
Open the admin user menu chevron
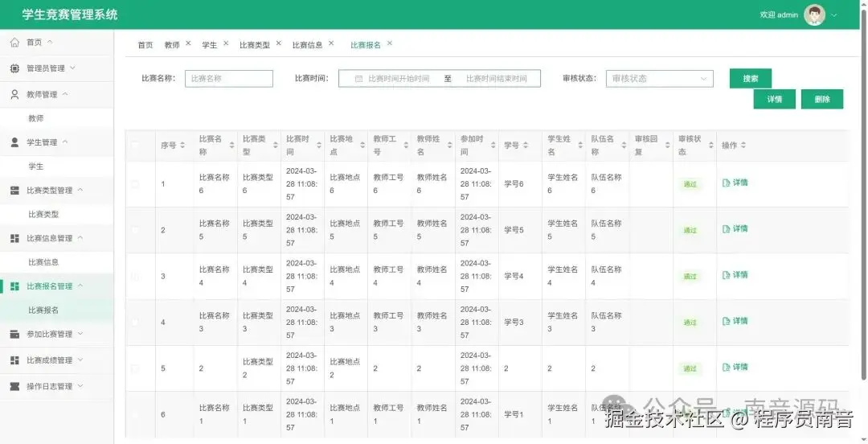pyautogui.click(x=833, y=15)
